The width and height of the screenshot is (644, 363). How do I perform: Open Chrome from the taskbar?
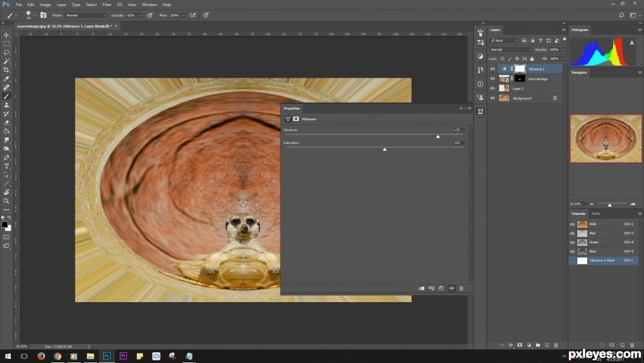pos(57,356)
